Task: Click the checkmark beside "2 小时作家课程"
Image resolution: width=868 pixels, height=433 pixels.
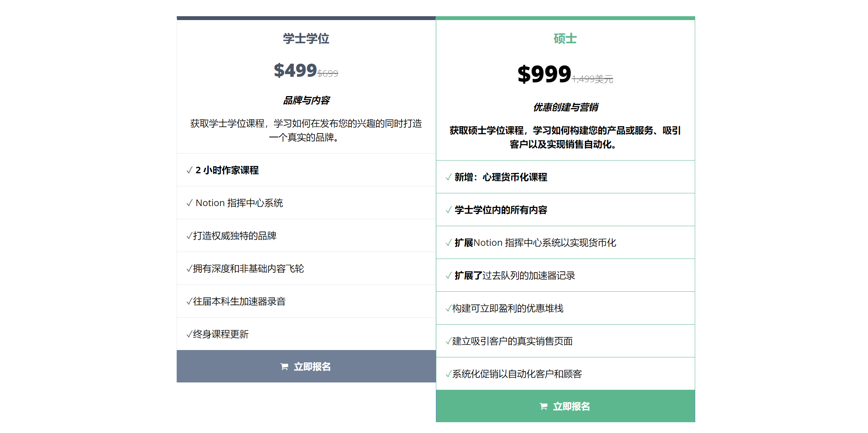Action: tap(189, 170)
